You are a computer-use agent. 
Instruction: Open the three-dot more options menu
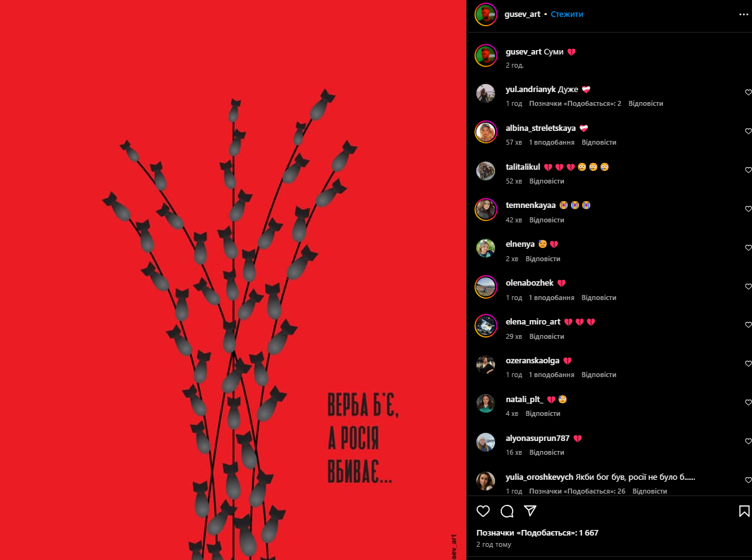tap(744, 14)
